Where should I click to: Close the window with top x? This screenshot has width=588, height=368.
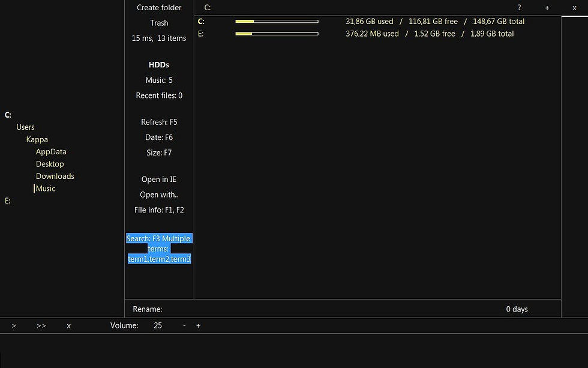574,8
